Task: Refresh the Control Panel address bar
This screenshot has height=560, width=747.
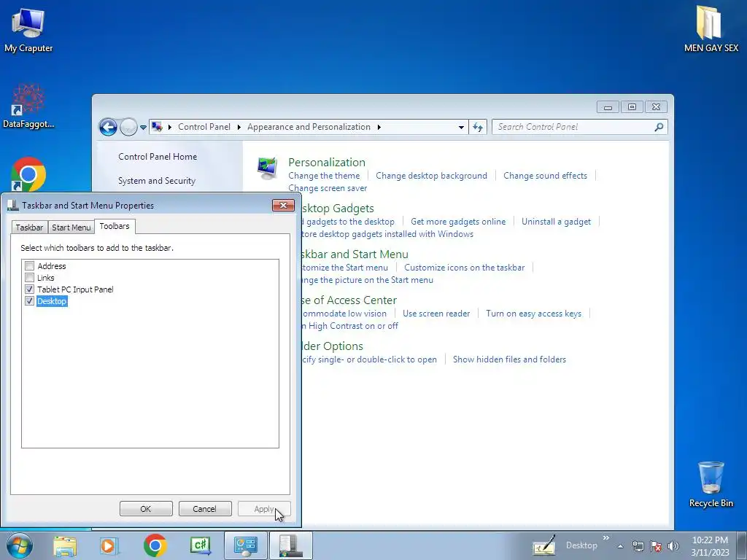Action: (x=478, y=127)
